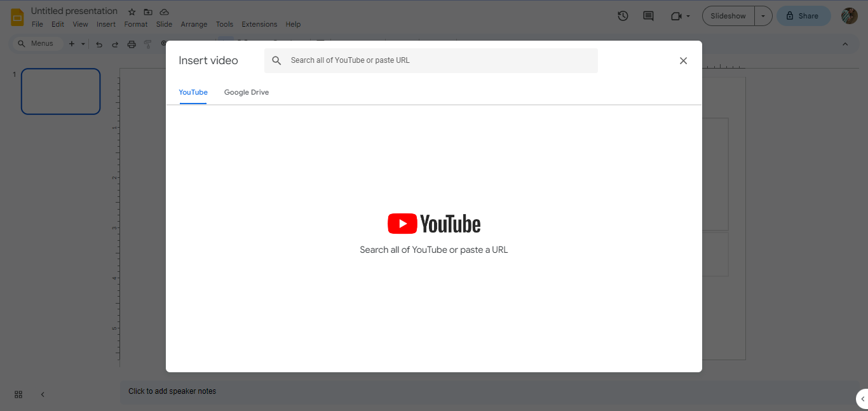Open the Tools menu

[224, 24]
